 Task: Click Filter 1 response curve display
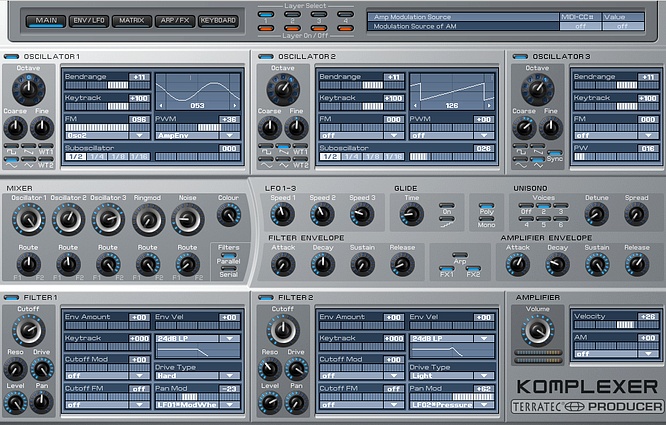pyautogui.click(x=198, y=351)
